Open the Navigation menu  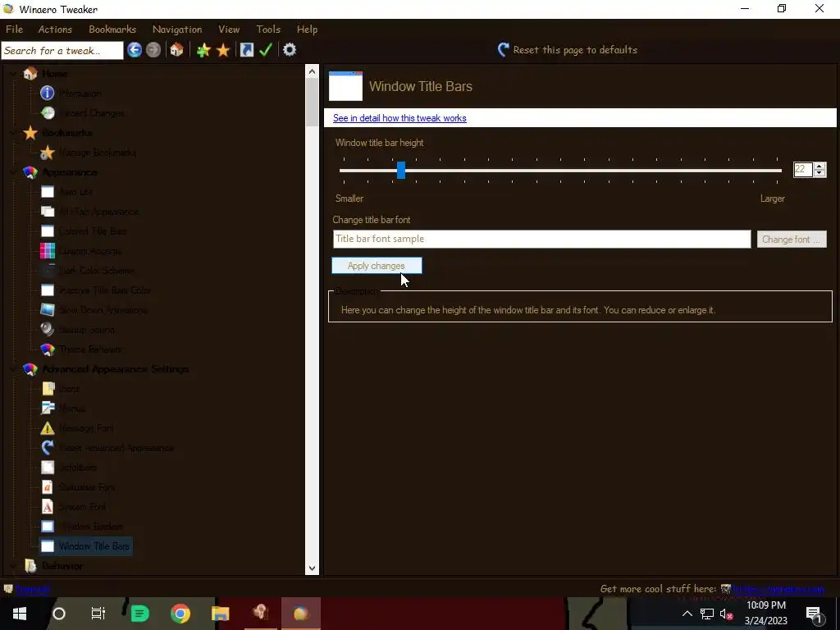tap(177, 30)
